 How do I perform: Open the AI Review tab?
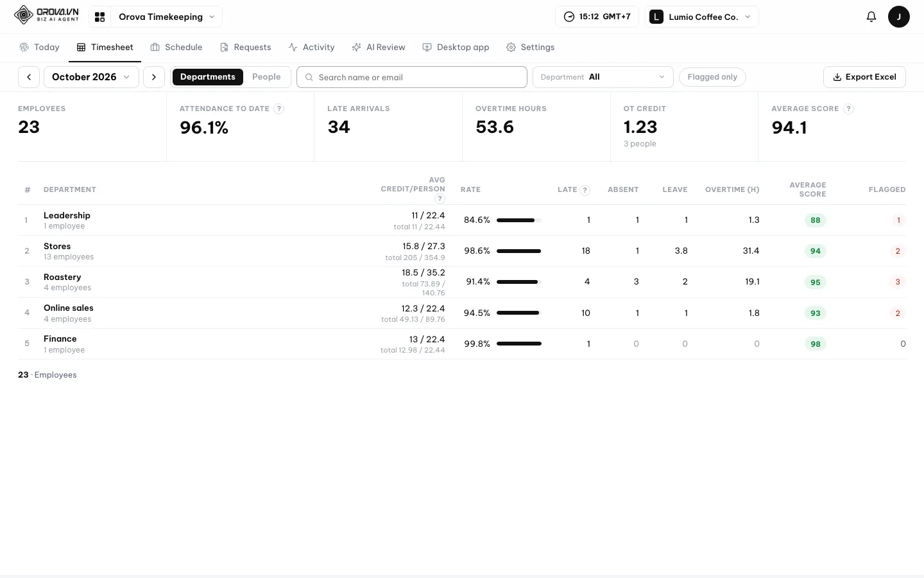pyautogui.click(x=379, y=48)
